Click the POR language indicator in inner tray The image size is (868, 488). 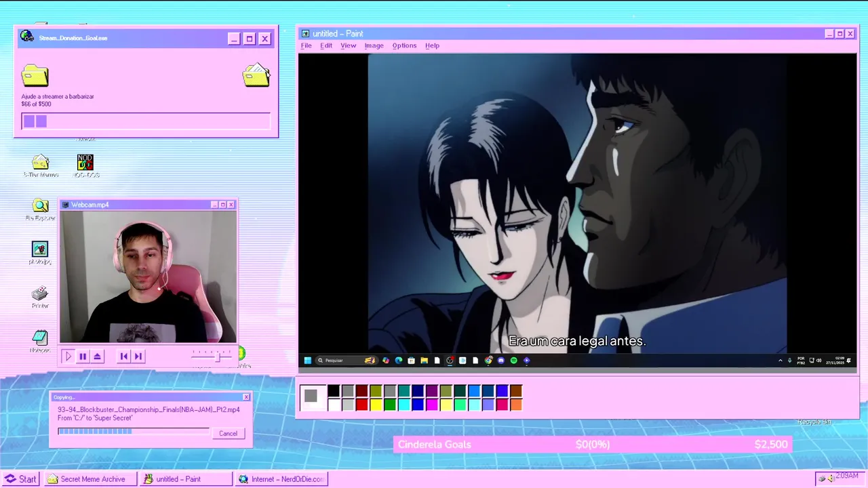(801, 361)
